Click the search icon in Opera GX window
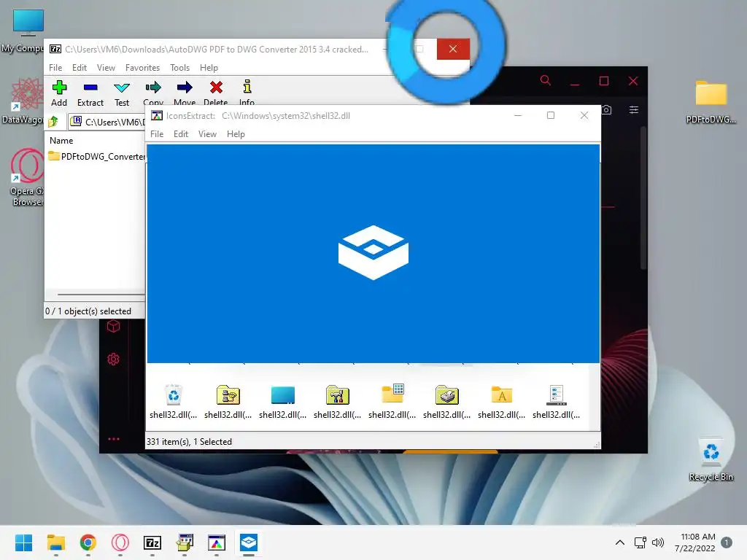Screen dimensions: 747x560 point(546,80)
